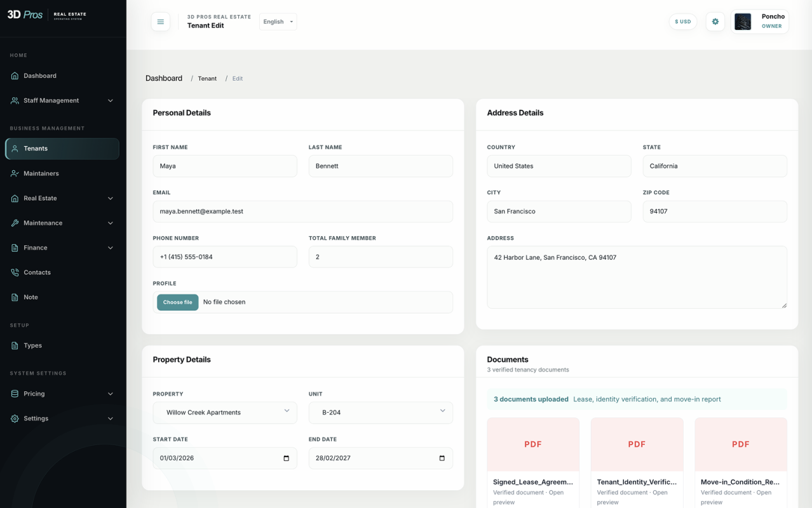
Task: Click the Real Estate house icon
Action: (15, 198)
